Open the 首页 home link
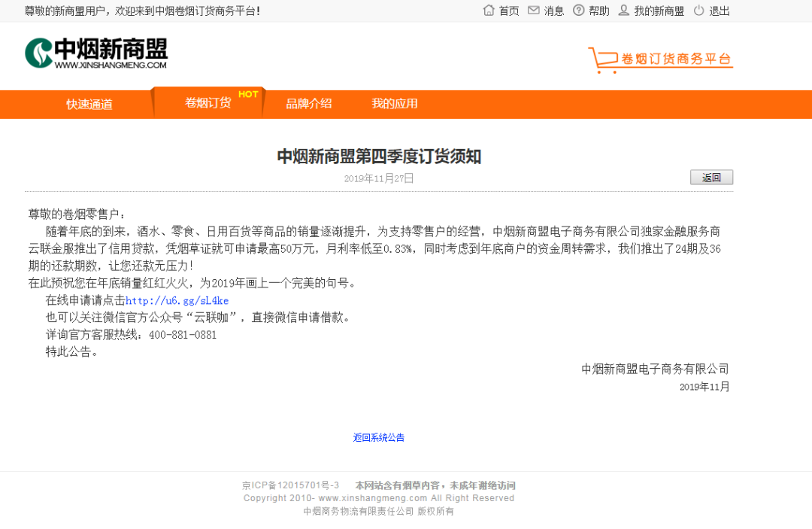The width and height of the screenshot is (812, 529). pyautogui.click(x=508, y=11)
